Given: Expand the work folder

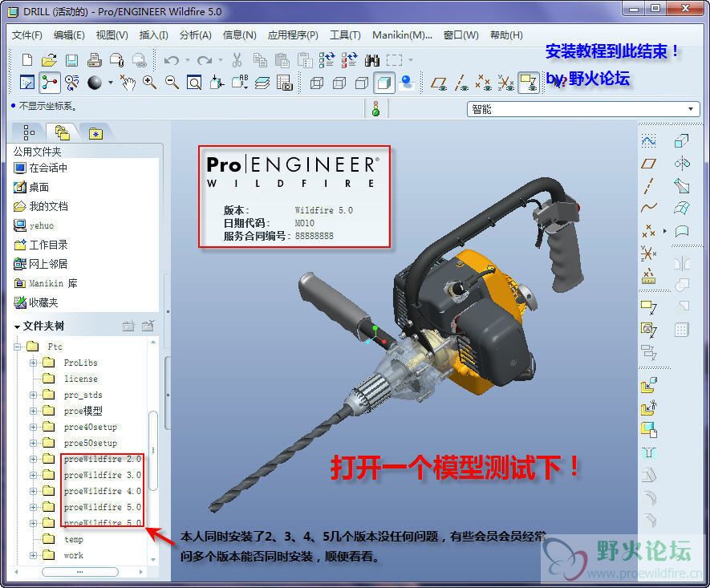Looking at the screenshot, I should tap(33, 555).
